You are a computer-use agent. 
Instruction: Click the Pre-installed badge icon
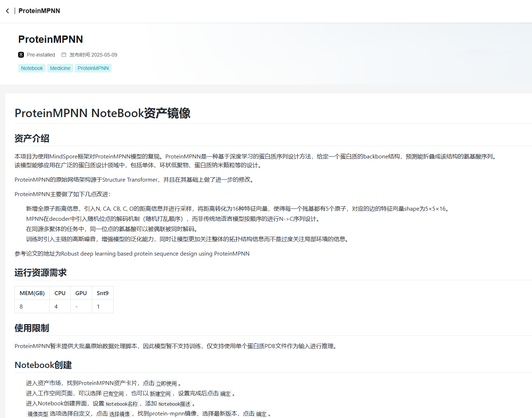21,55
